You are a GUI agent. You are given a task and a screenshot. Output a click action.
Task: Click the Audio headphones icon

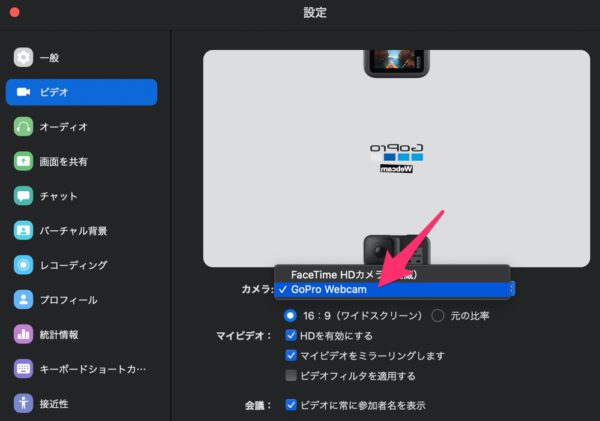click(x=23, y=127)
